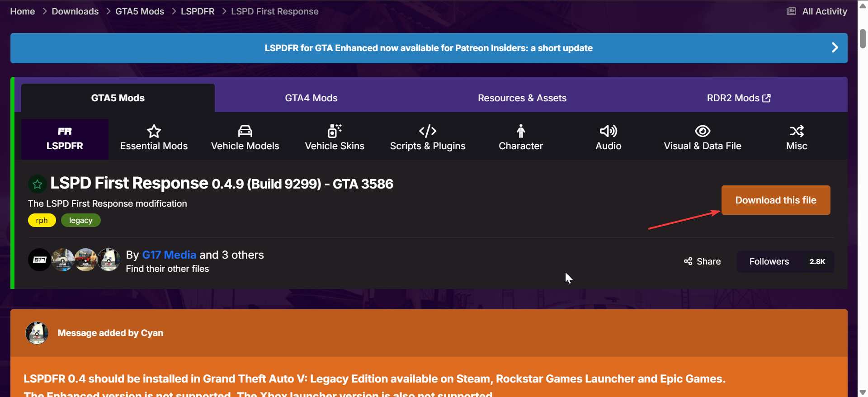This screenshot has height=397, width=868.
Task: Open G17 Media author profile link
Action: 169,255
